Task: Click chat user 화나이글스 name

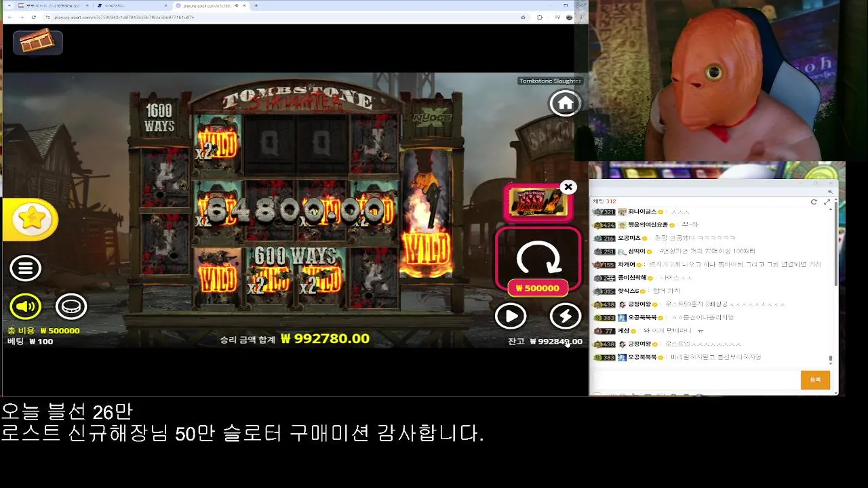Action: click(642, 211)
